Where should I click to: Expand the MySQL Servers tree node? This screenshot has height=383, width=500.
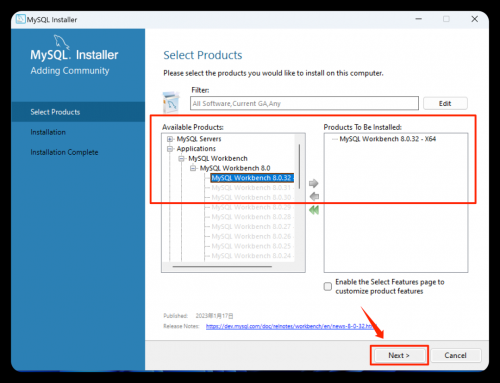(x=170, y=139)
